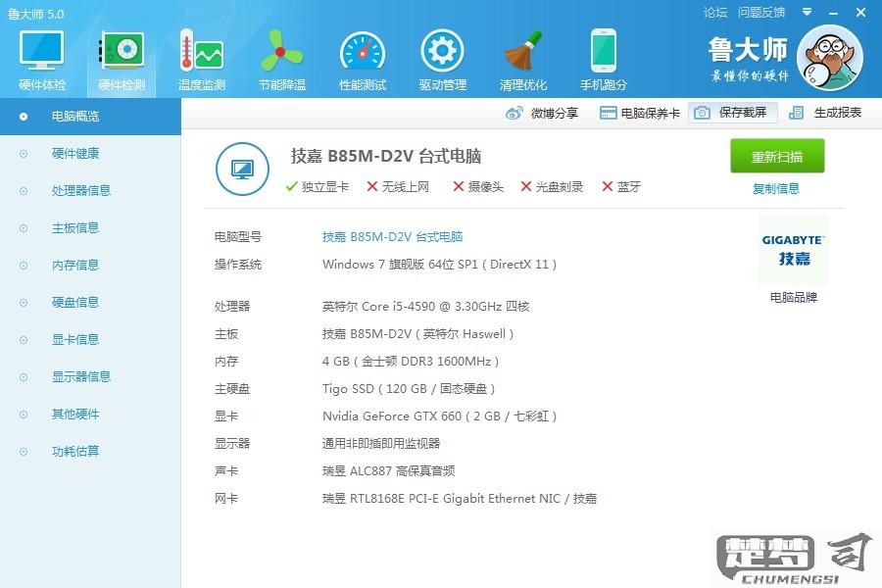Click the 技嘉 B85M-D2V ( 英特尔 Haswell ) text
Image resolution: width=882 pixels, height=588 pixels.
click(417, 334)
